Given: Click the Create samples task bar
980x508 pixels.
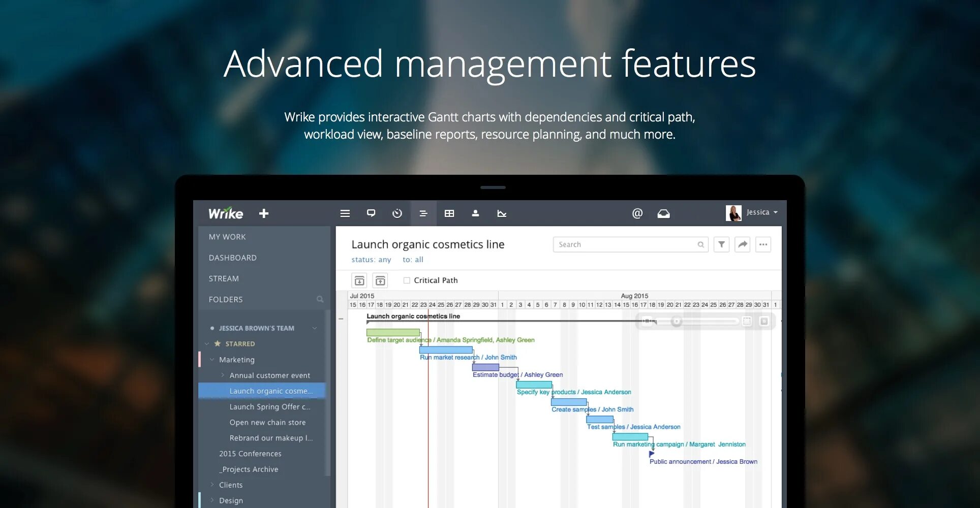Looking at the screenshot, I should 569,402.
